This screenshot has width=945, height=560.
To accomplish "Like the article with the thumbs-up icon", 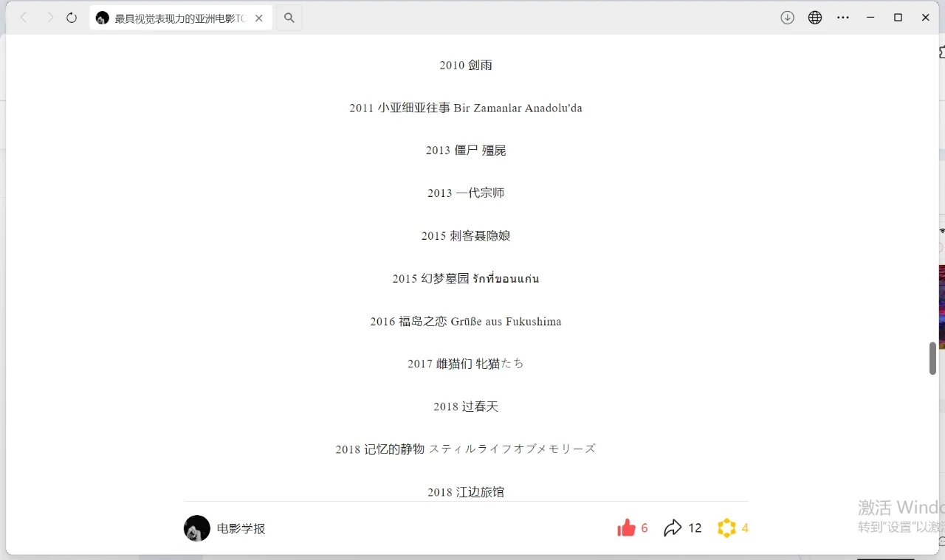I will point(627,528).
